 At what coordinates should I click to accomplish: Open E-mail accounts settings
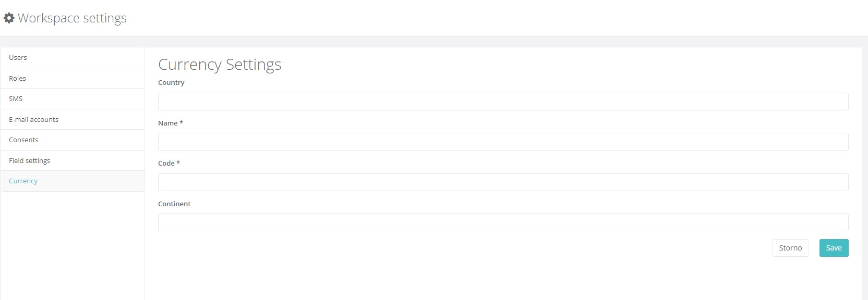[73, 119]
